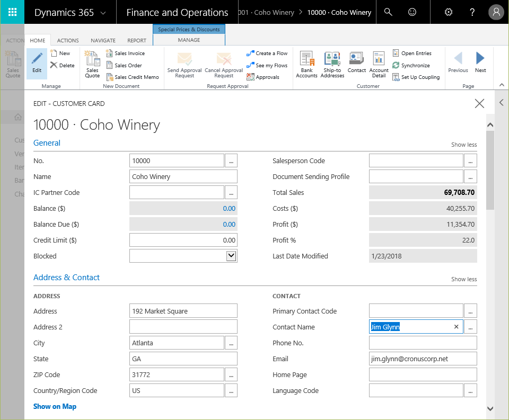509x420 pixels.
Task: Open the Balance ($) 0.00 value
Action: coord(229,209)
